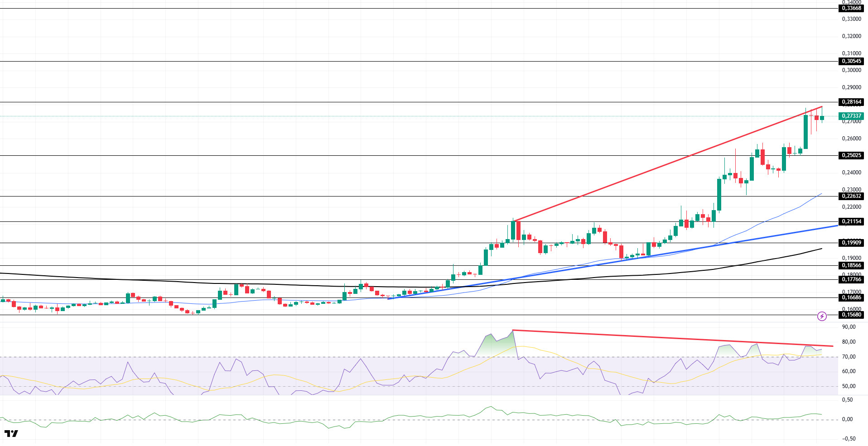Click the RSI 90,00 axis label
The image size is (868, 446).
coord(849,327)
